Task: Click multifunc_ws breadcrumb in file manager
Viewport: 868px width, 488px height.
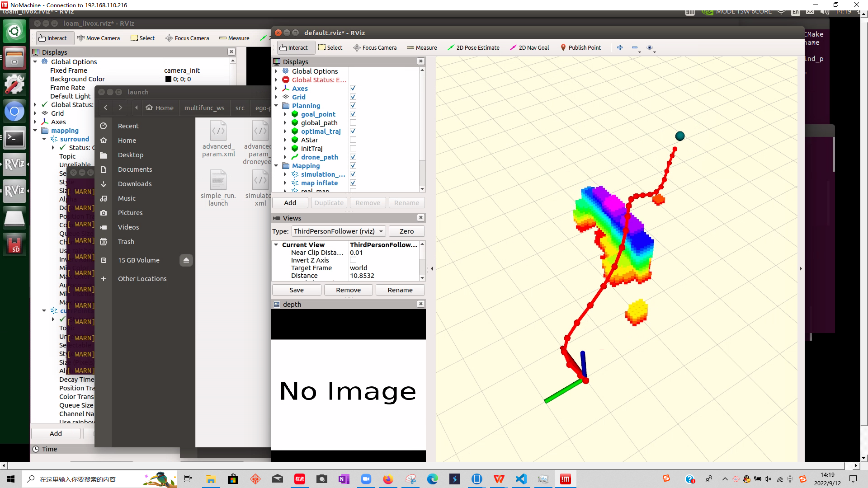Action: coord(204,108)
